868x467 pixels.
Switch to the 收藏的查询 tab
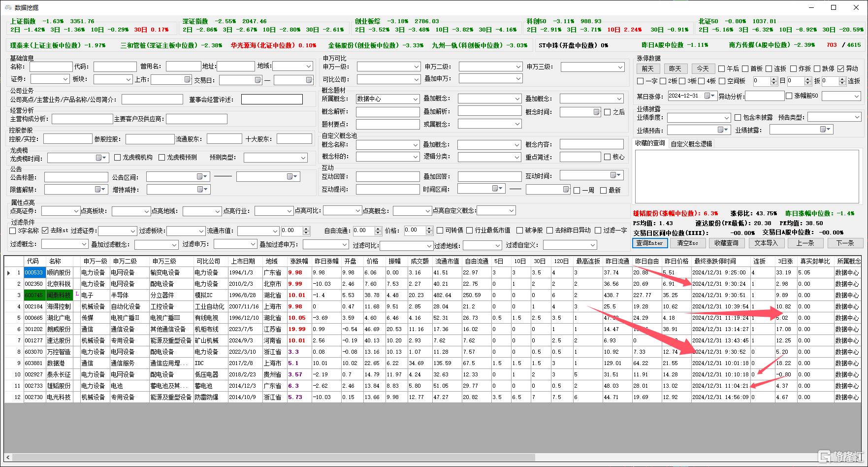point(650,143)
